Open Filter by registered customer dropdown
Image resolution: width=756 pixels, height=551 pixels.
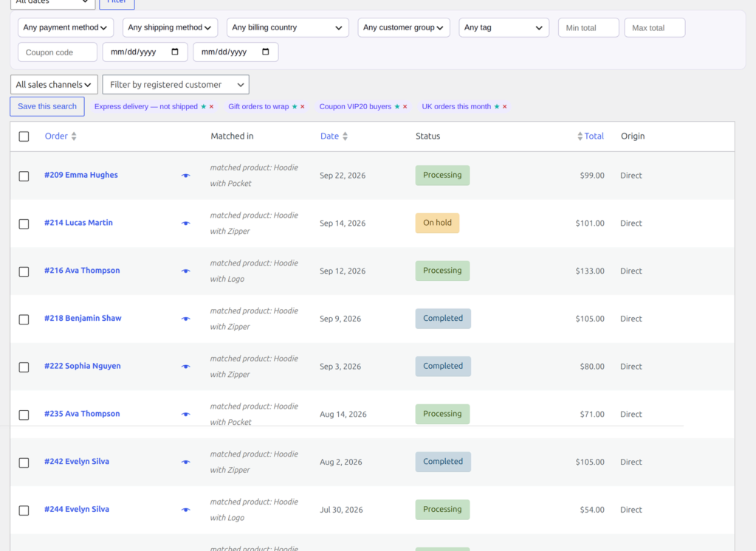(x=176, y=84)
